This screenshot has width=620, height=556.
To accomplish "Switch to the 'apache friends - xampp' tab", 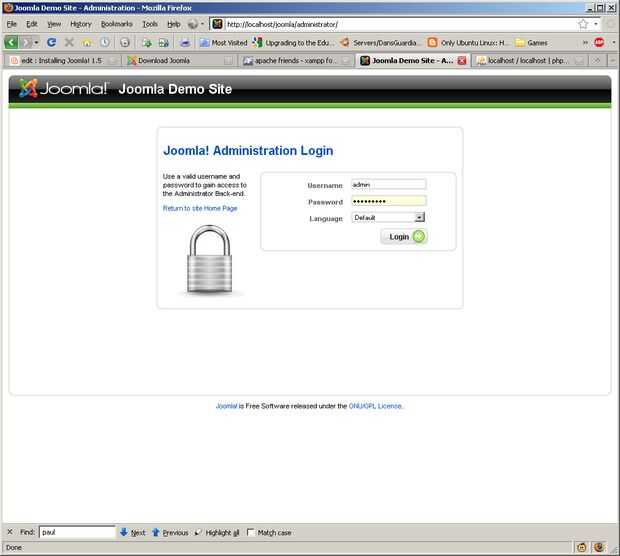I will click(x=297, y=61).
